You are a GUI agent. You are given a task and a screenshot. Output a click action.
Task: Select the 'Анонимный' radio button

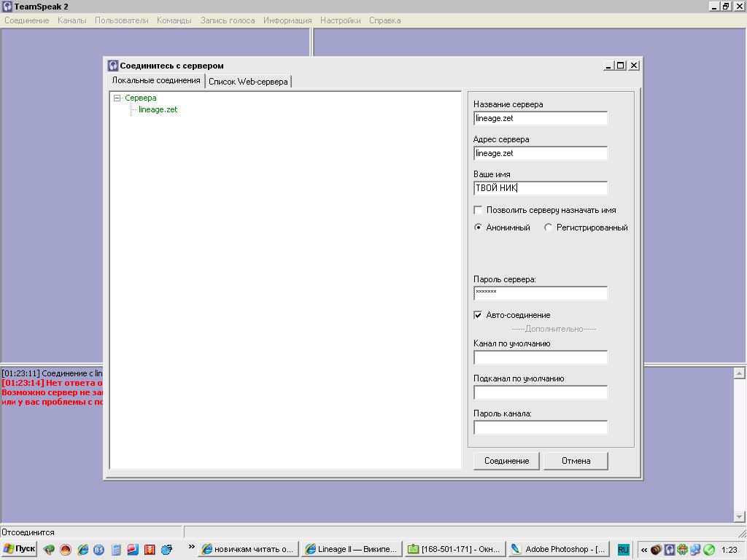point(478,227)
